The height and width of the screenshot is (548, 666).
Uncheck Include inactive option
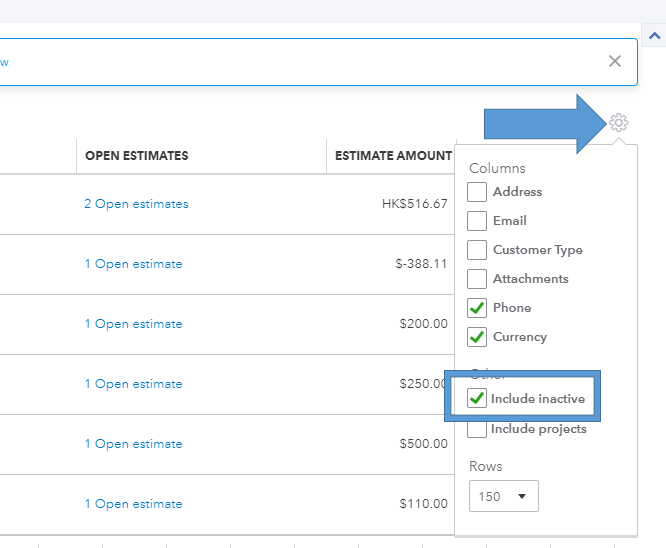pos(477,399)
